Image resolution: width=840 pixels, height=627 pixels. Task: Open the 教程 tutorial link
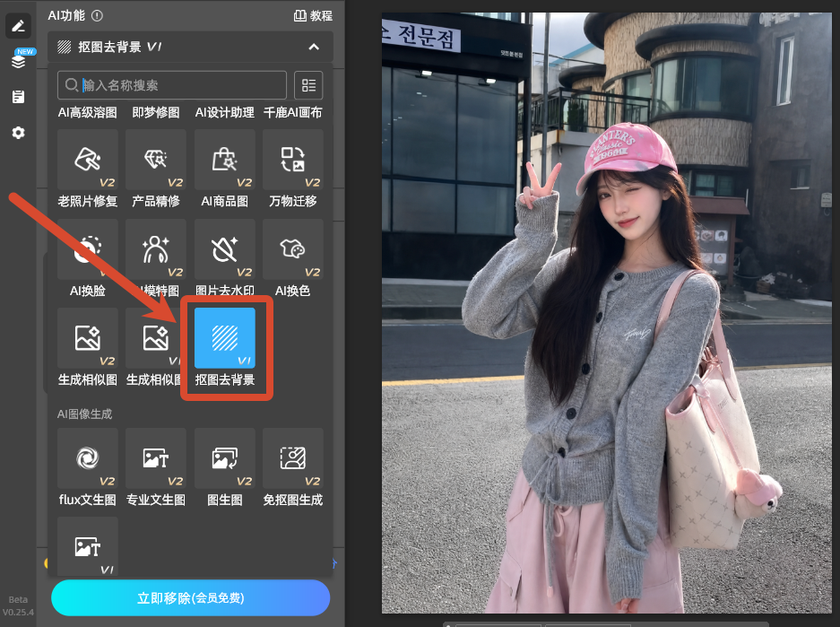[314, 15]
